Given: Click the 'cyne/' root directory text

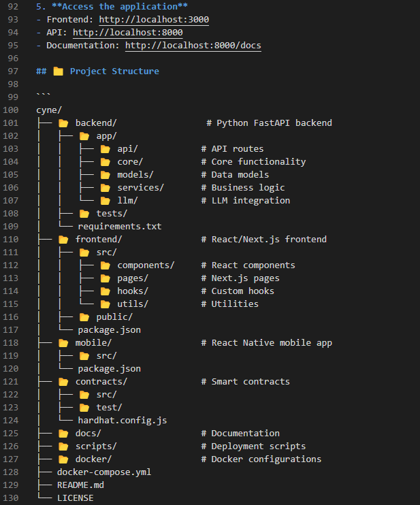Looking at the screenshot, I should pos(48,110).
